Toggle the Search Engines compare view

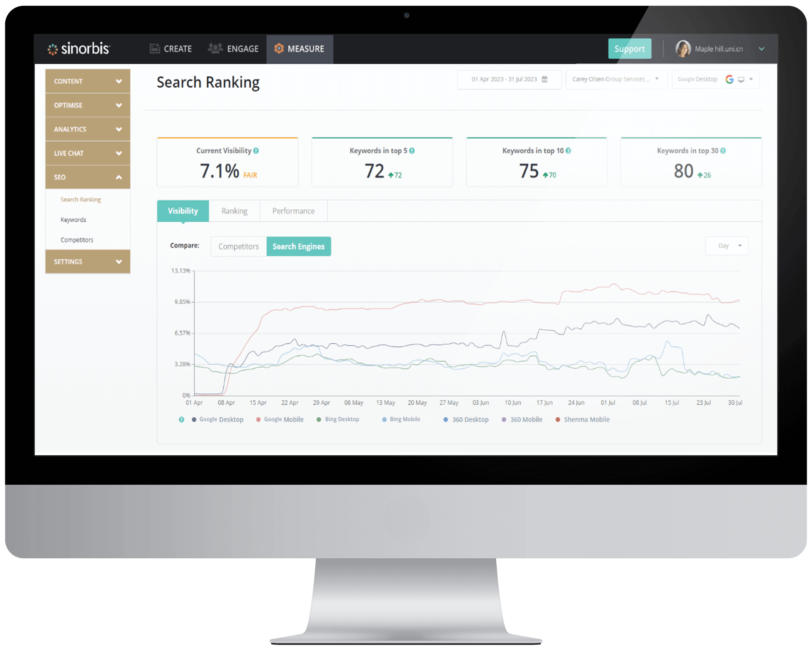[299, 246]
